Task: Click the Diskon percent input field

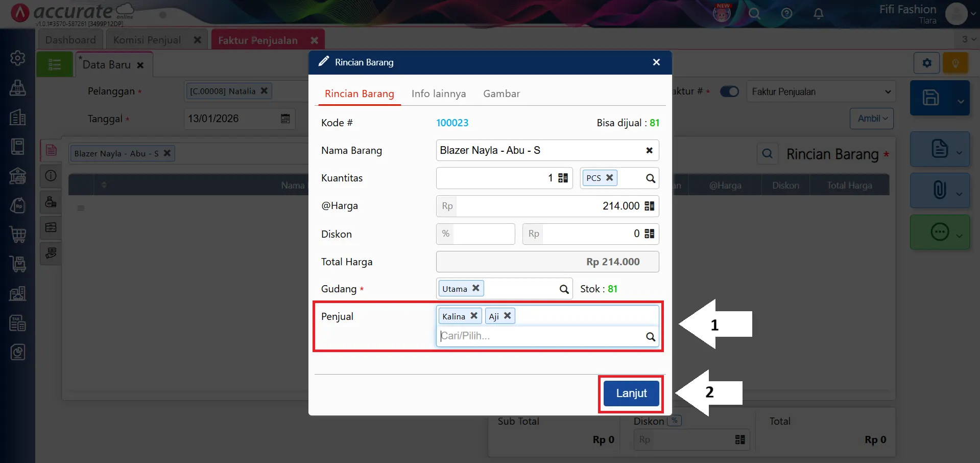Action: pyautogui.click(x=483, y=234)
